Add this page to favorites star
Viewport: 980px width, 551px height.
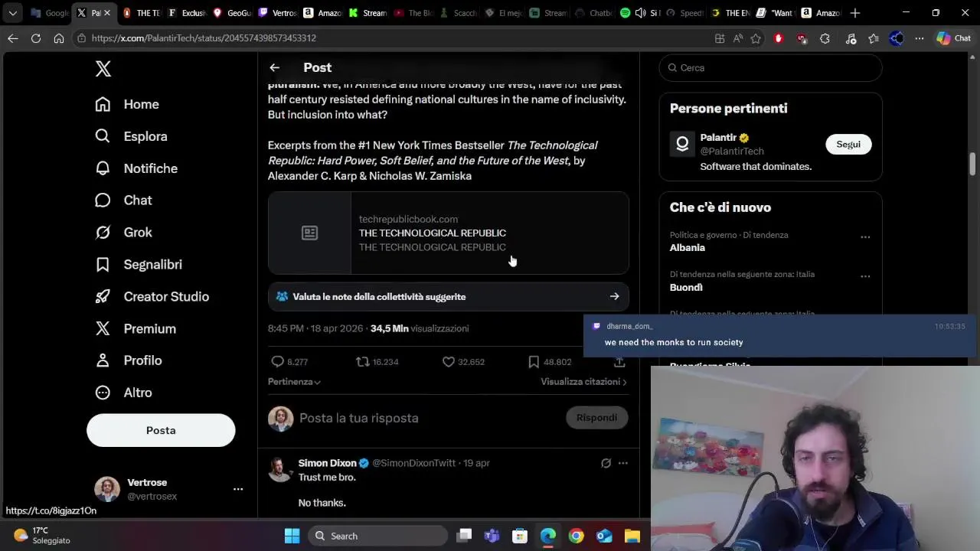(x=756, y=38)
